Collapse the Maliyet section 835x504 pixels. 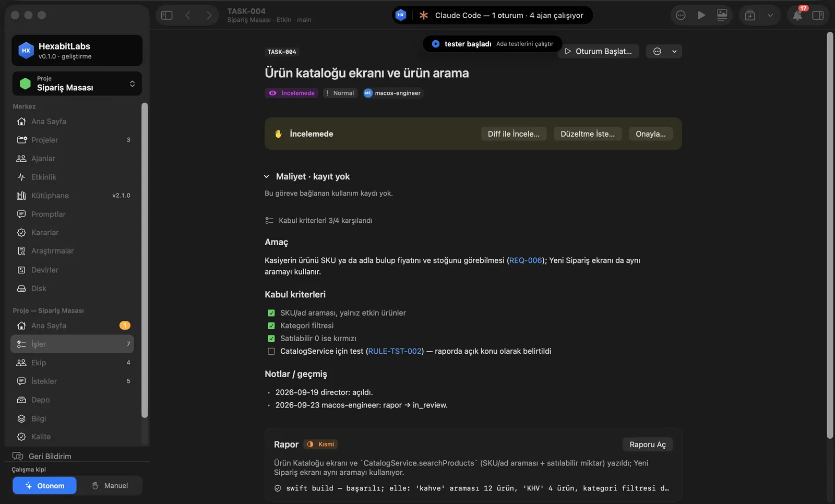click(x=267, y=176)
